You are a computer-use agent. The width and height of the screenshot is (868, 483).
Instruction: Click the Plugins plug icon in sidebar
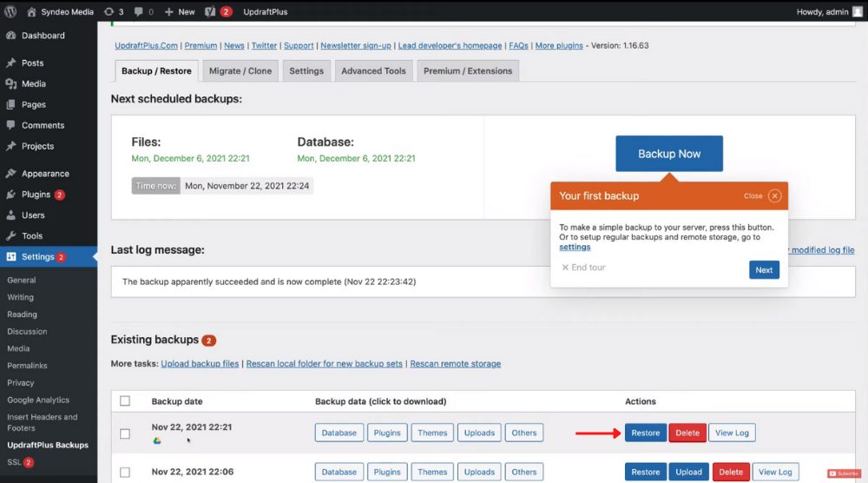pyautogui.click(x=11, y=195)
